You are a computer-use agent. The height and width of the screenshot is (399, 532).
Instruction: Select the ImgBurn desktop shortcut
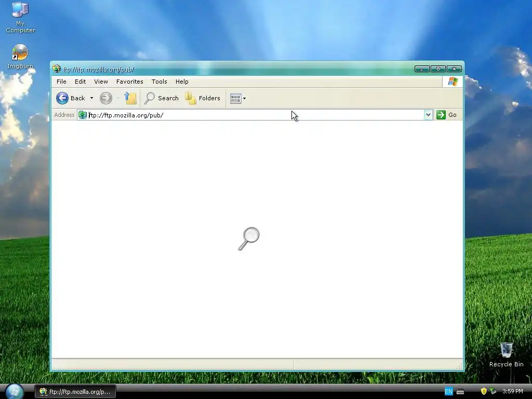[x=20, y=56]
